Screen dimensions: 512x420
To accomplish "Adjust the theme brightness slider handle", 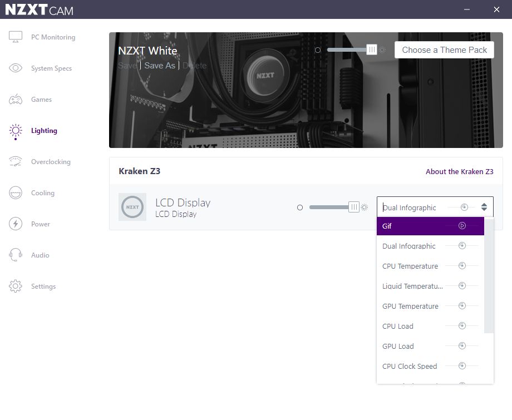I will tap(372, 50).
